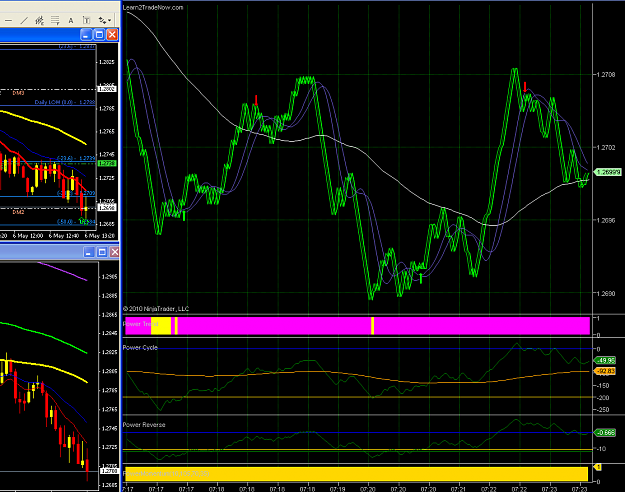Click the red sell marker near 07:18
The width and height of the screenshot is (625, 492).
(256, 100)
